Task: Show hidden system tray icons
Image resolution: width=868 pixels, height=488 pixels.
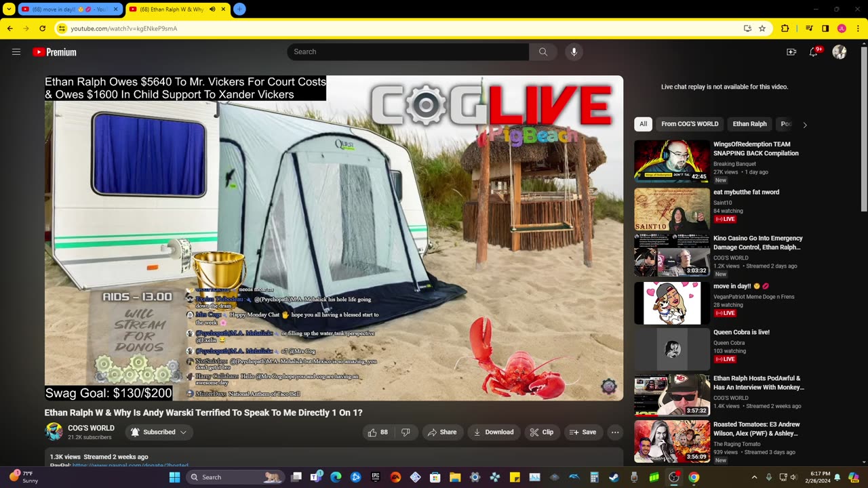Action: 755,477
